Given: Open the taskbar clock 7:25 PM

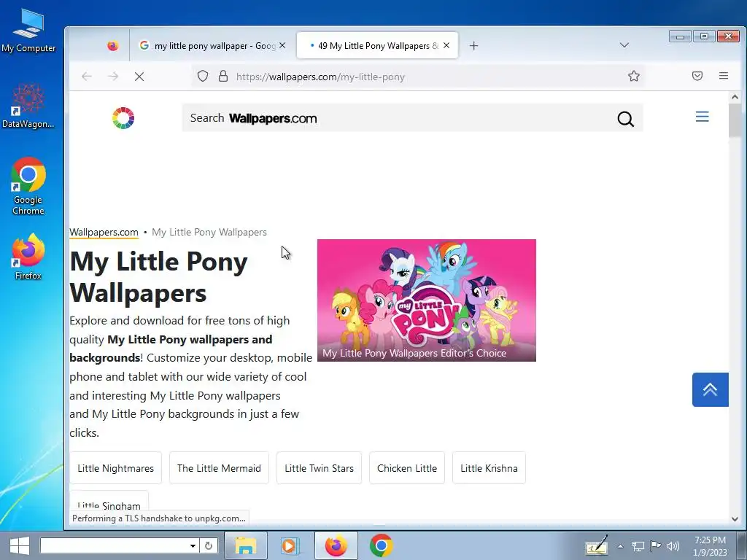Looking at the screenshot, I should (710, 545).
